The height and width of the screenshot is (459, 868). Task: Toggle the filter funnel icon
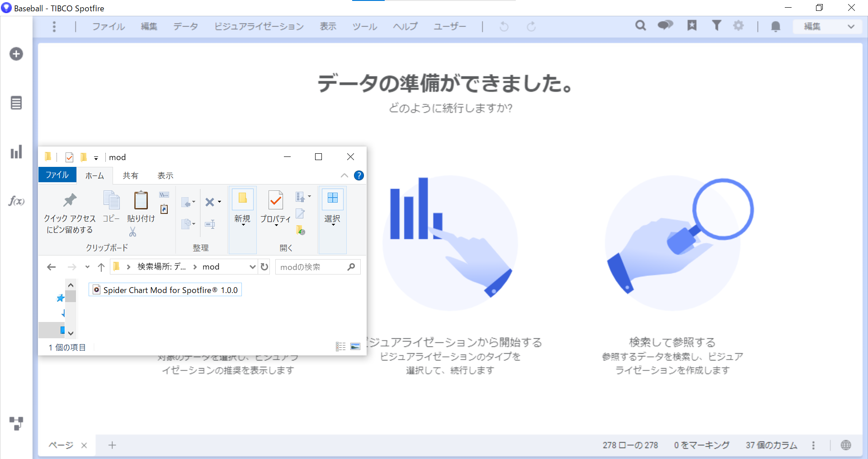[716, 25]
